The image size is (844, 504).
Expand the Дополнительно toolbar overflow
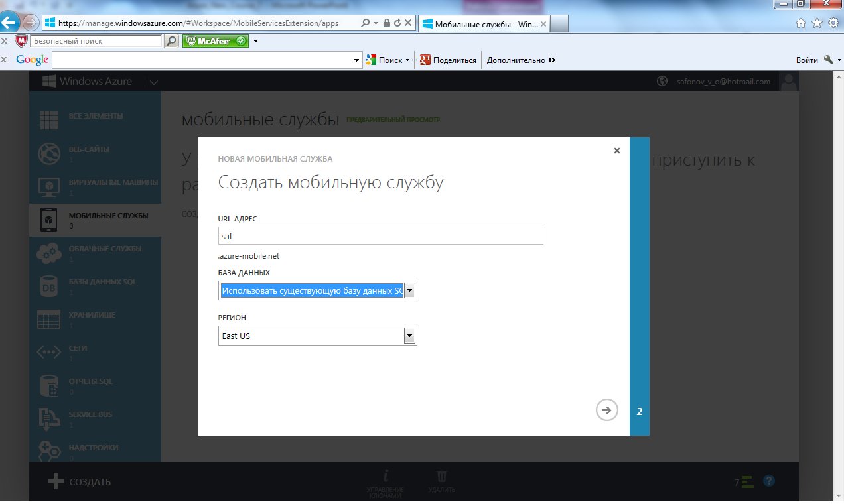(551, 60)
